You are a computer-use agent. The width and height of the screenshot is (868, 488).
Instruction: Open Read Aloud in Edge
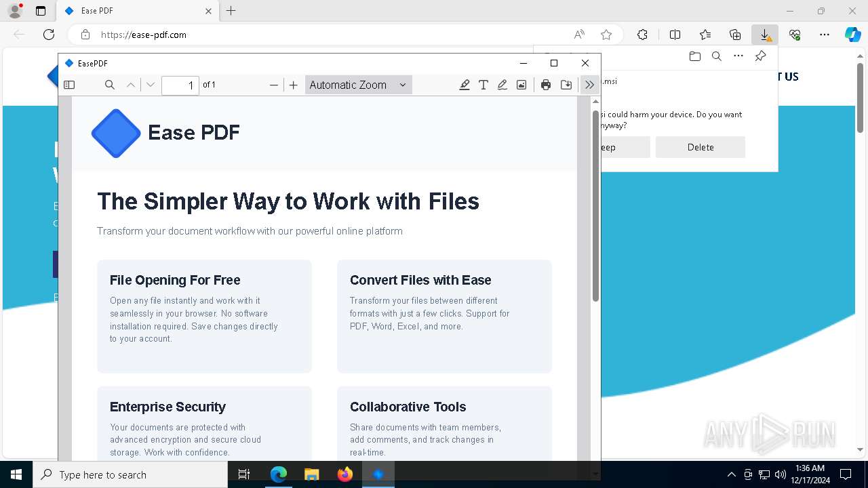click(x=579, y=35)
